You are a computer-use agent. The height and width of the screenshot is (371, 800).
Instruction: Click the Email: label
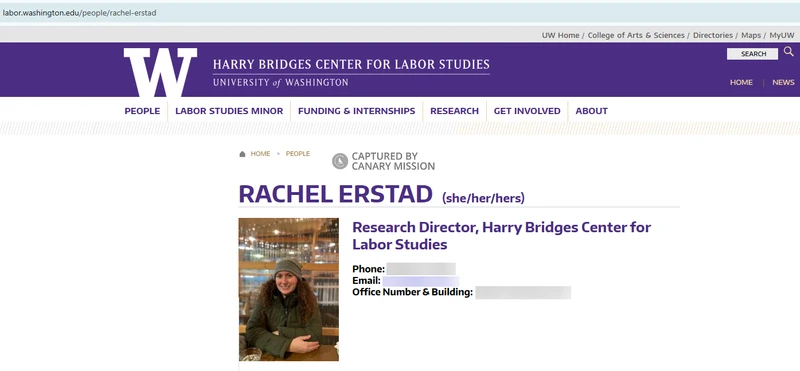tap(366, 281)
